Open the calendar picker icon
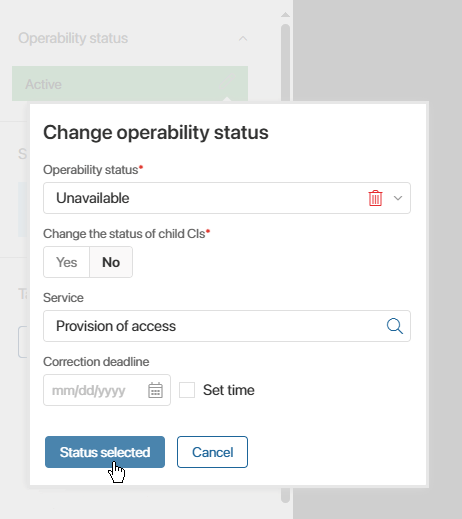462x519 pixels. [x=155, y=390]
